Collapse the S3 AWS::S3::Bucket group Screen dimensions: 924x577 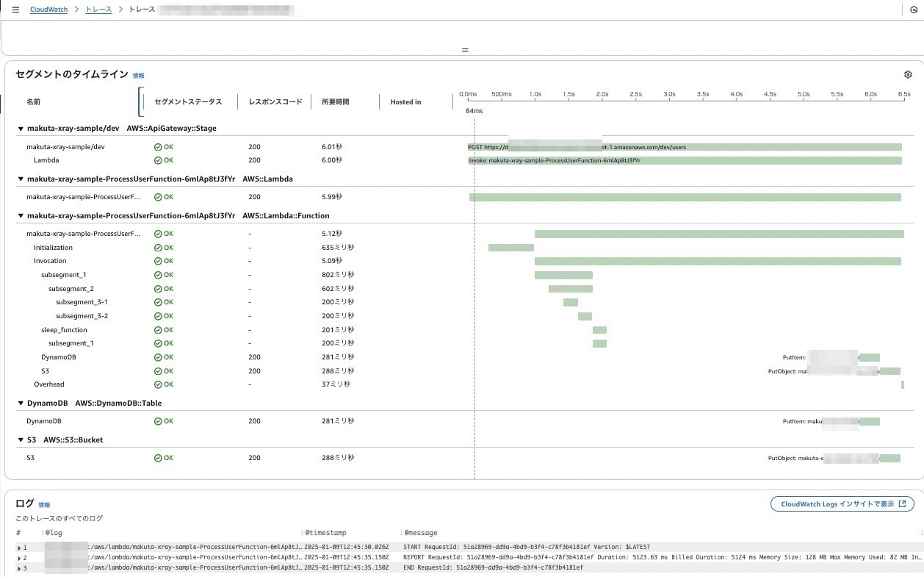(x=21, y=440)
